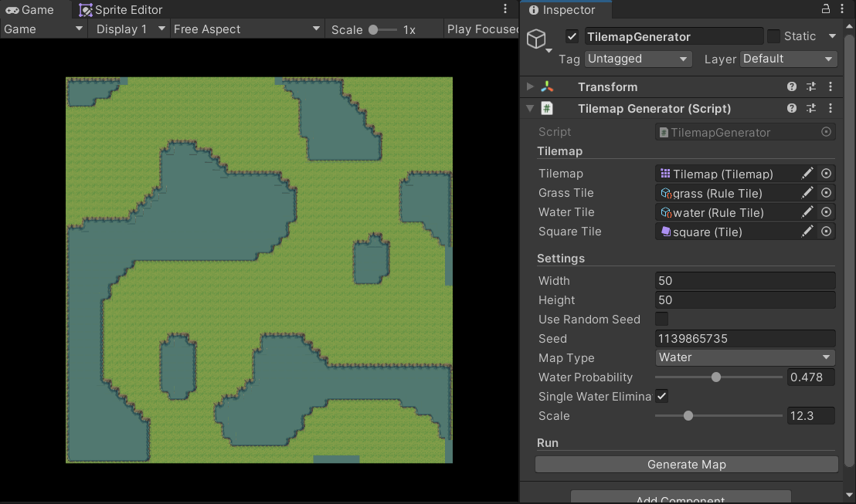856x504 pixels.
Task: Click the Tilemap Generator script icon
Action: point(546,109)
